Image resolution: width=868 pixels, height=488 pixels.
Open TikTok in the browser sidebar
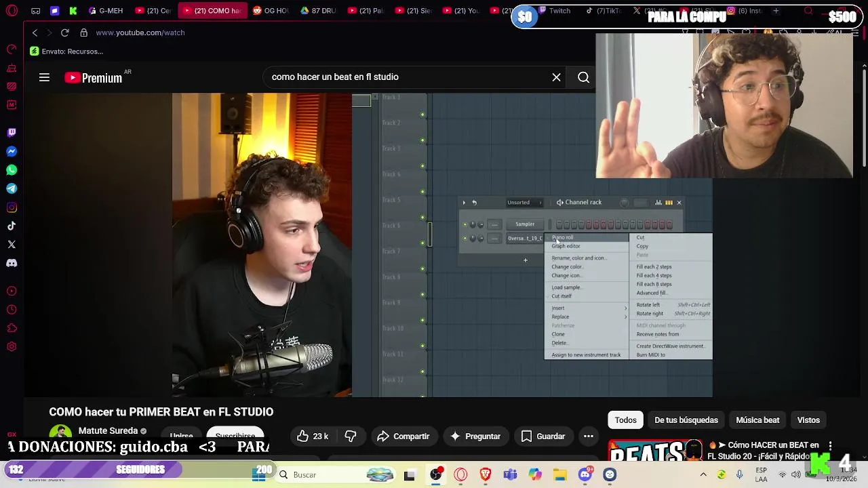coord(12,226)
